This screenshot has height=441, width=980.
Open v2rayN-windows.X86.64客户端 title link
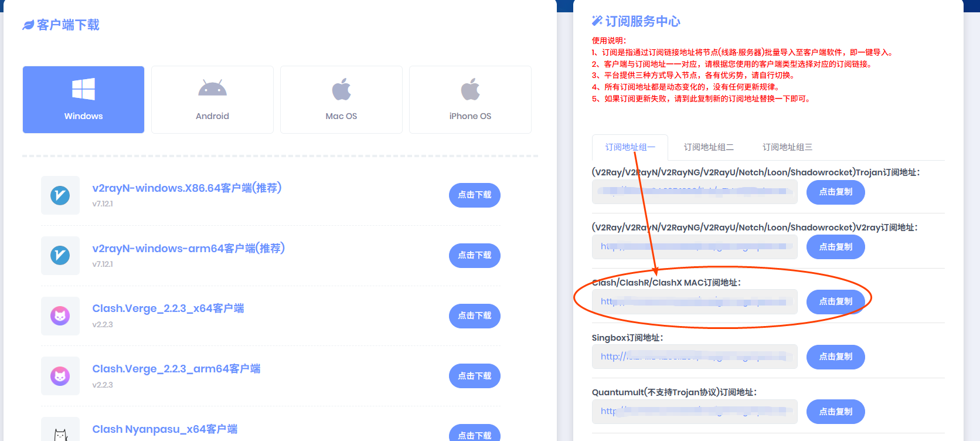point(187,188)
